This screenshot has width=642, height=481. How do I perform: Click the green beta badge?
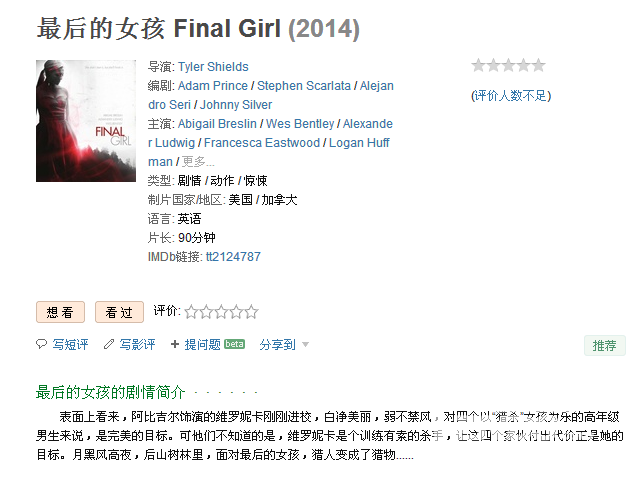pyautogui.click(x=235, y=344)
